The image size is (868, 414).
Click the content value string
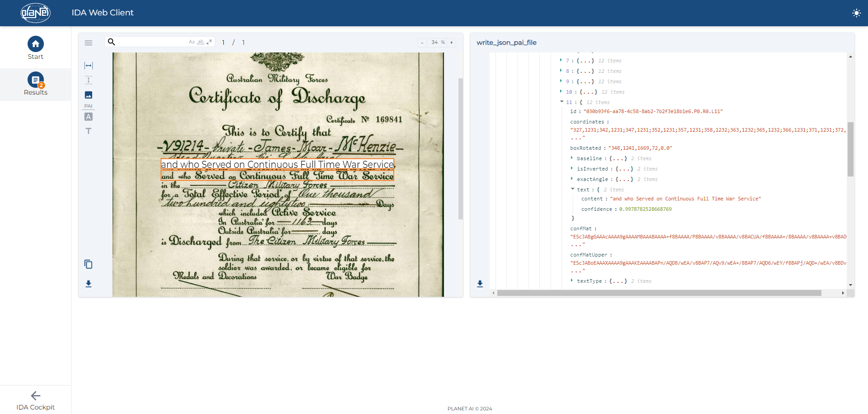(x=685, y=199)
